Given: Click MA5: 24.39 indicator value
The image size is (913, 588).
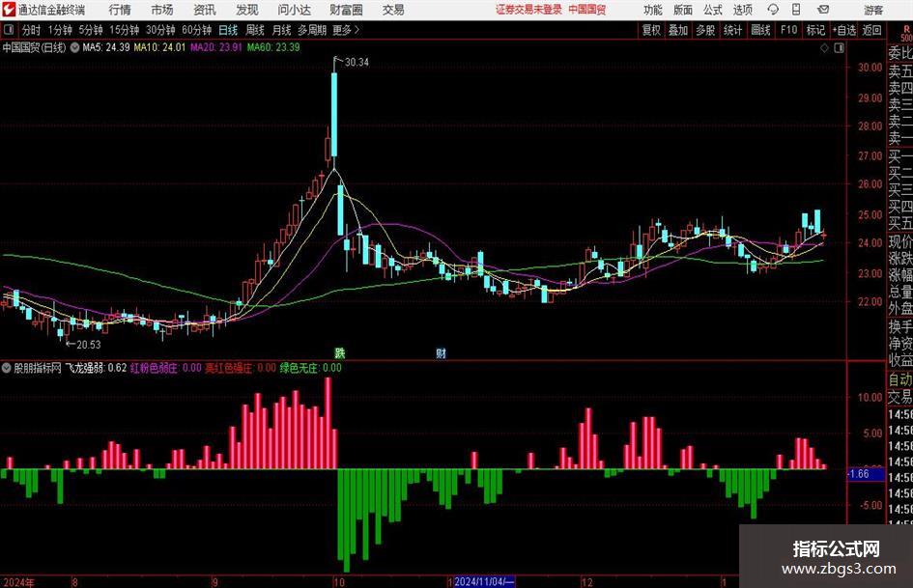Looking at the screenshot, I should pyautogui.click(x=106, y=47).
